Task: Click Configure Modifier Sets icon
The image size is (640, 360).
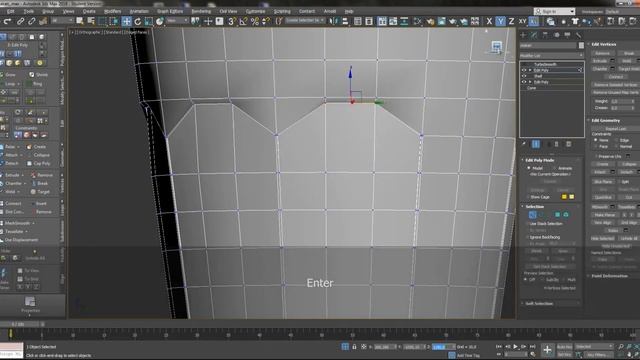Action: click(x=569, y=144)
